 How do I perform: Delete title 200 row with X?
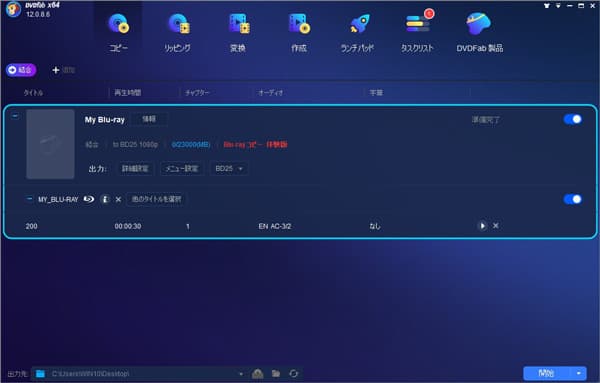(496, 226)
